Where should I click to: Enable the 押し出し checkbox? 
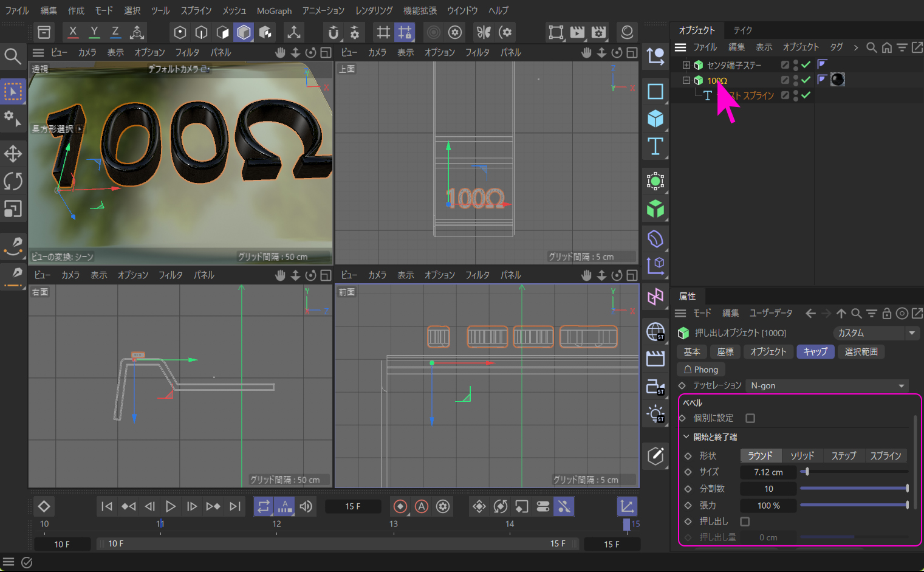click(x=745, y=522)
